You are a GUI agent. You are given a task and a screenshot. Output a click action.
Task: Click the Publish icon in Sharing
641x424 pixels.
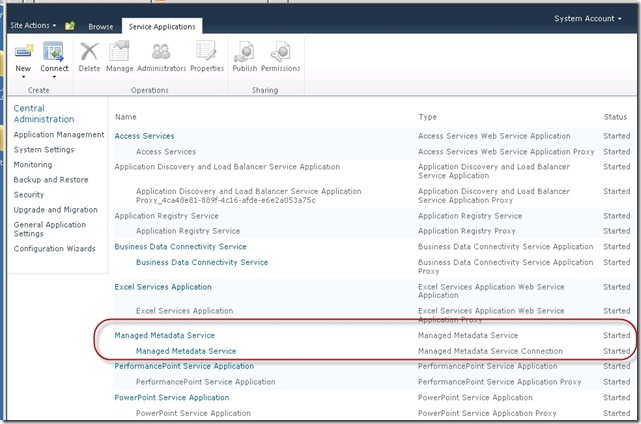pyautogui.click(x=243, y=51)
